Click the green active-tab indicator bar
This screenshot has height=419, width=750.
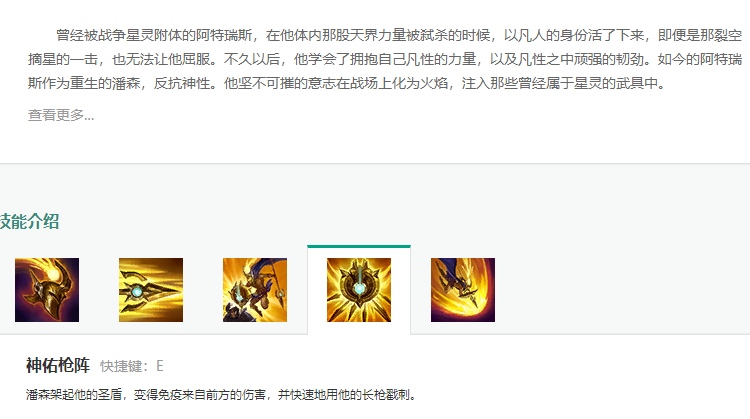tap(359, 246)
